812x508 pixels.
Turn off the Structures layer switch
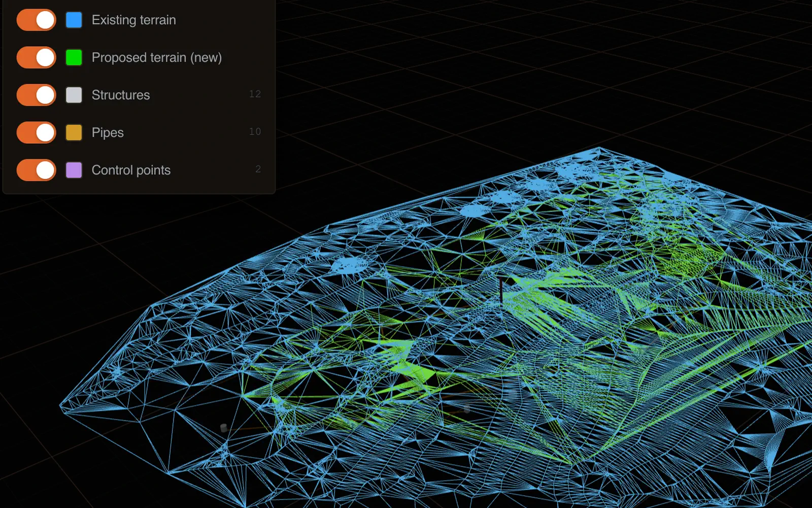pyautogui.click(x=36, y=95)
